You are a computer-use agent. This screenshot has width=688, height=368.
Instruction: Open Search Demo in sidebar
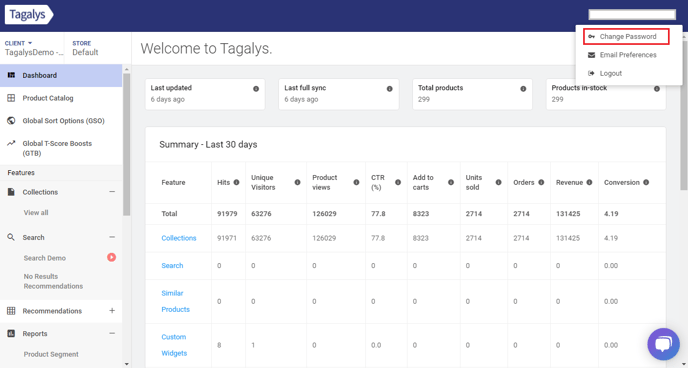click(x=45, y=258)
